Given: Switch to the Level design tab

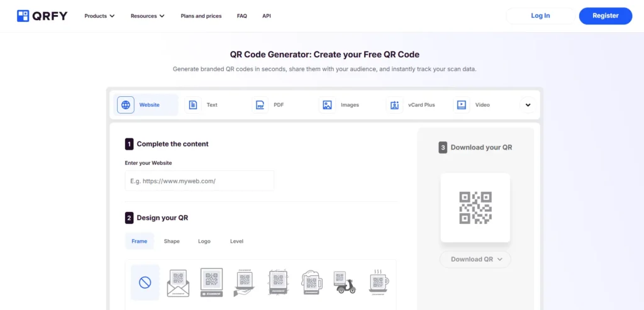Looking at the screenshot, I should [236, 241].
